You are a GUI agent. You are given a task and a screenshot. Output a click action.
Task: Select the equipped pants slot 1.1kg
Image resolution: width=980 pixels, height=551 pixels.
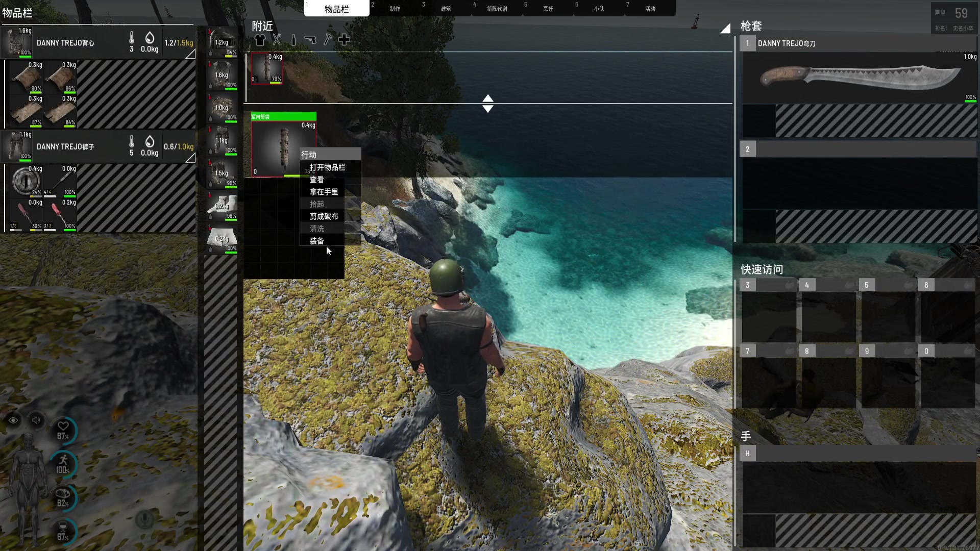[x=222, y=140]
